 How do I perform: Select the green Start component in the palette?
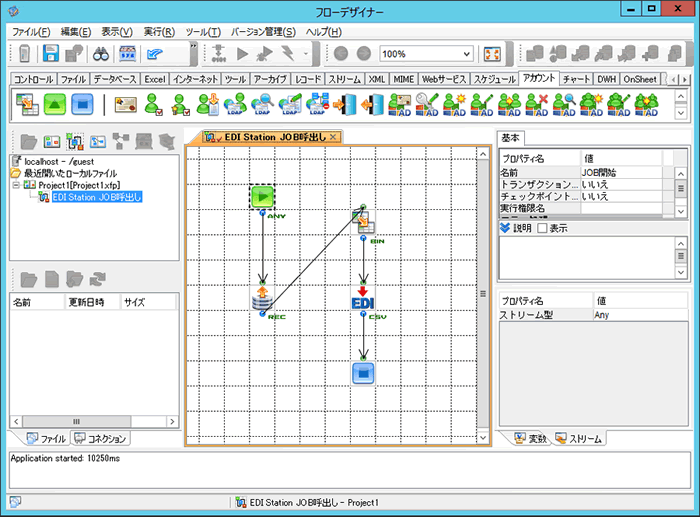[x=54, y=103]
